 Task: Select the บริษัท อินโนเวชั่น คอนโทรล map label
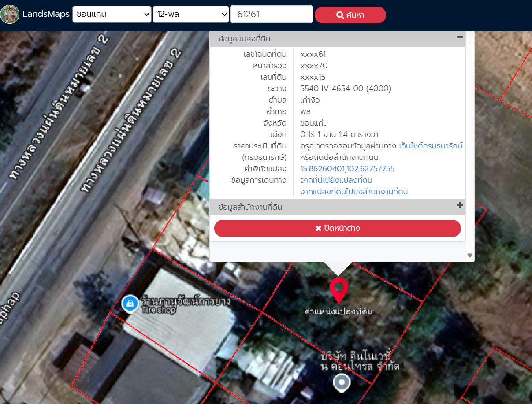(360, 361)
